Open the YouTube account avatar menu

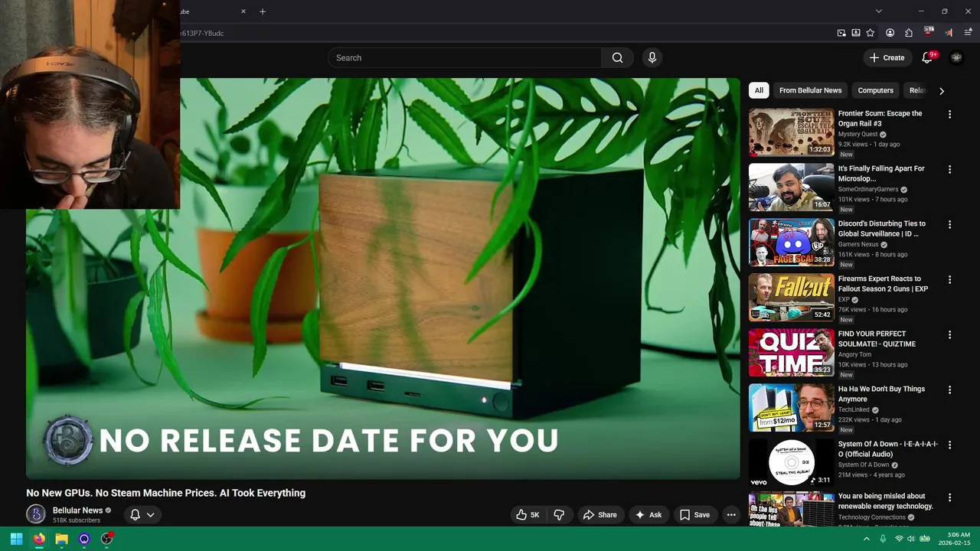click(956, 57)
